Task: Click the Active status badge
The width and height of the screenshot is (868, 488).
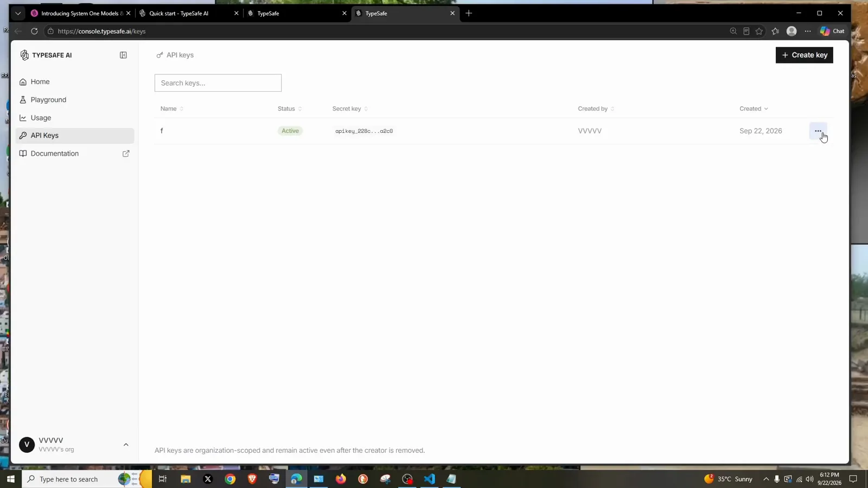Action: 290,131
